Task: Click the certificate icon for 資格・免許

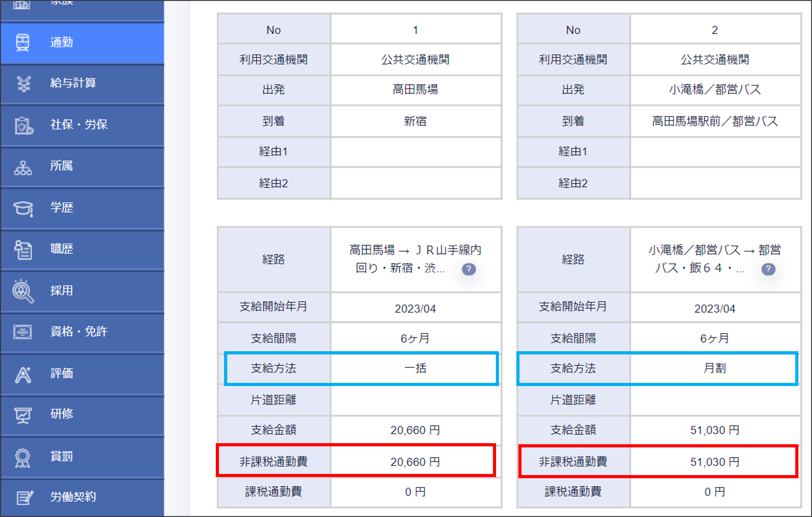Action: point(23,332)
